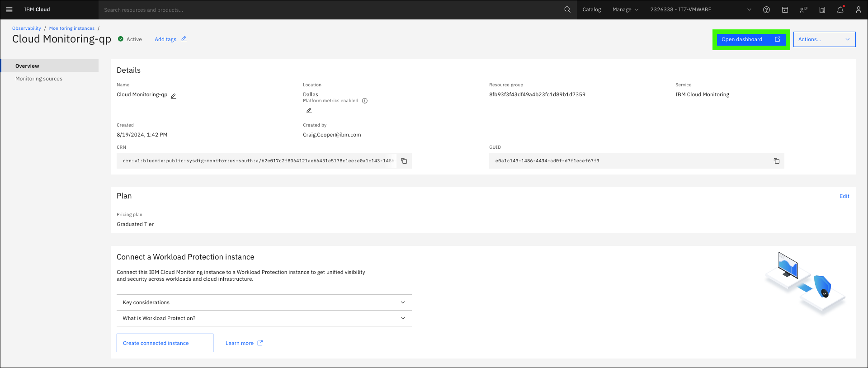Select creator email Craig.Cooper@ibm.com
The height and width of the screenshot is (368, 868).
(332, 135)
